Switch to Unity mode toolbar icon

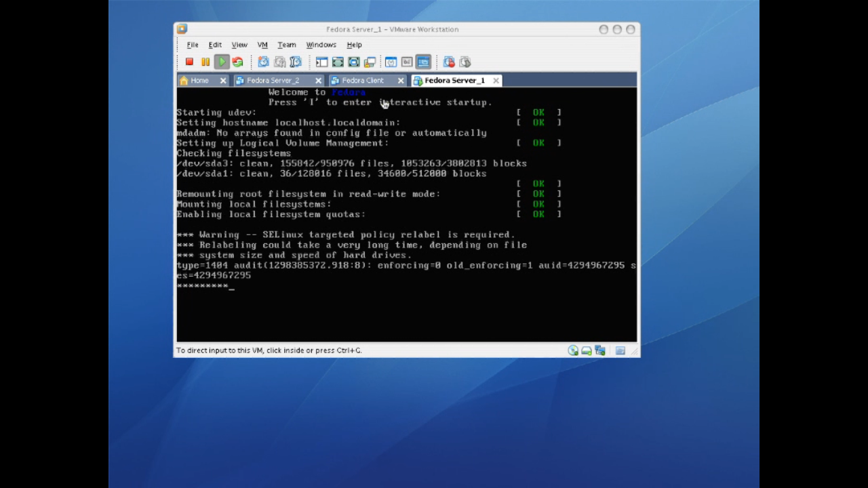[370, 62]
